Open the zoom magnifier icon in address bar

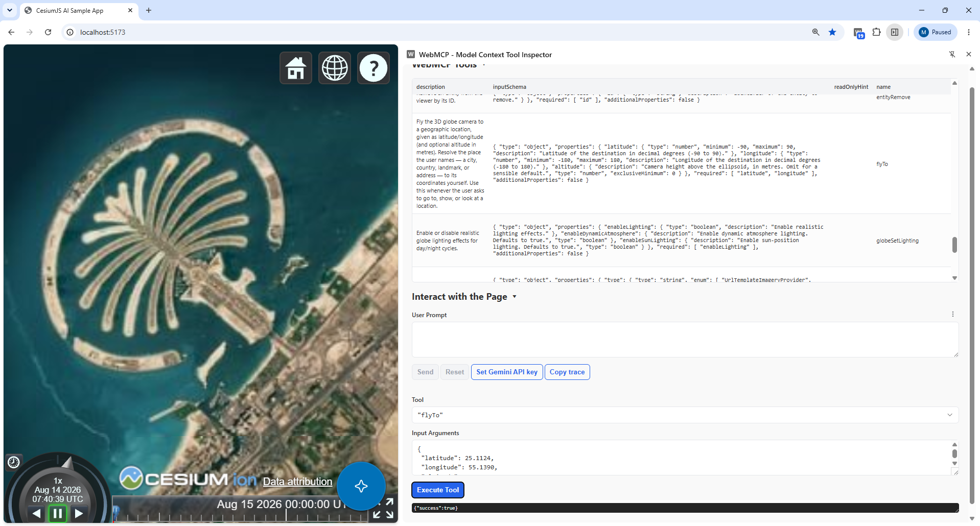pyautogui.click(x=816, y=32)
